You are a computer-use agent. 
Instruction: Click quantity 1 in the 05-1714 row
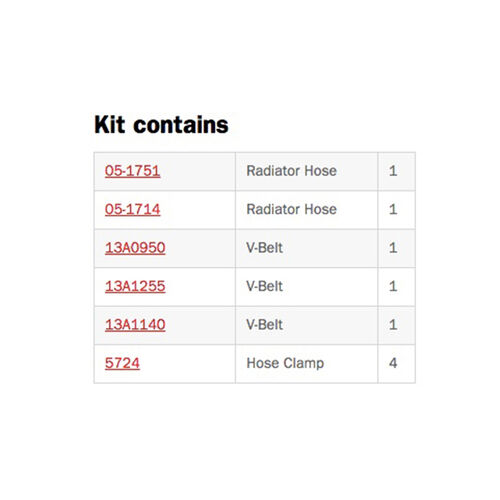393,209
